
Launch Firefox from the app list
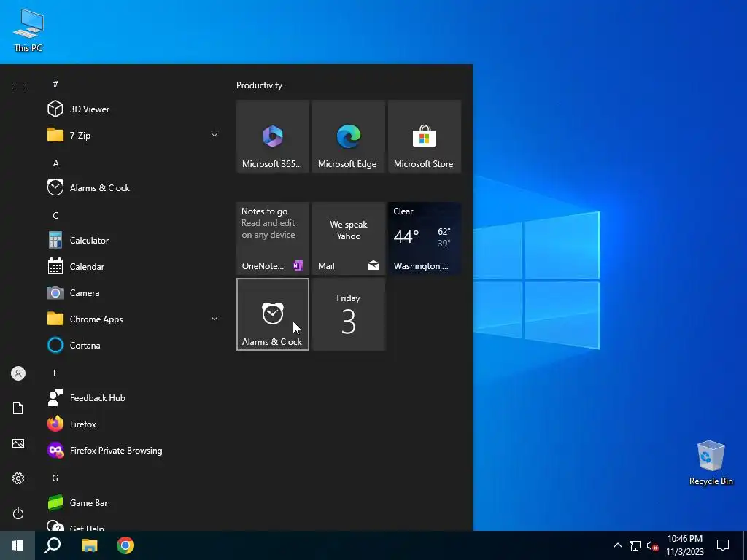133,424
